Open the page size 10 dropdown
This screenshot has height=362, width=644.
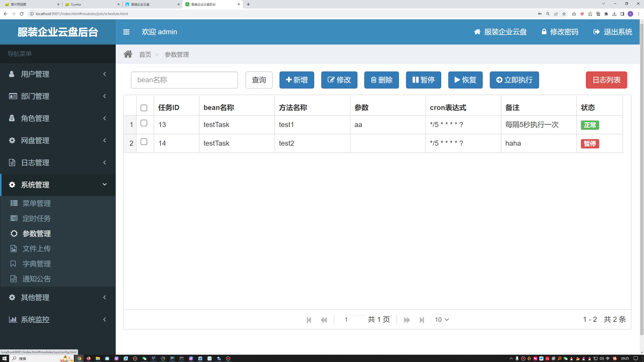coord(441,320)
